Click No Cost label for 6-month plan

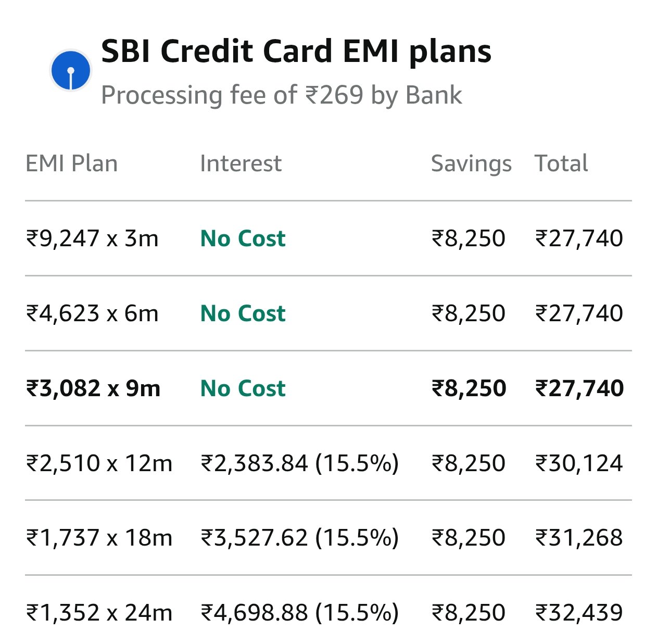tap(243, 313)
